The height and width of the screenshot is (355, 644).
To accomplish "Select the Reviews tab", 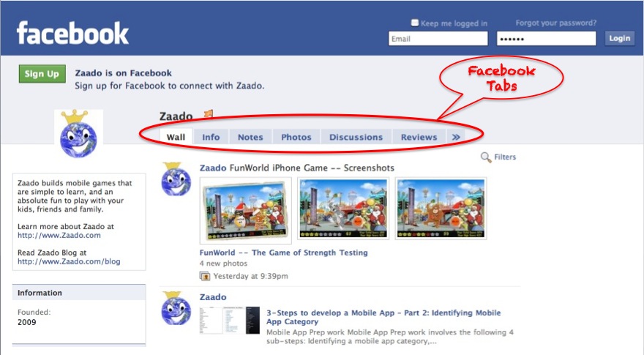I will click(x=419, y=137).
